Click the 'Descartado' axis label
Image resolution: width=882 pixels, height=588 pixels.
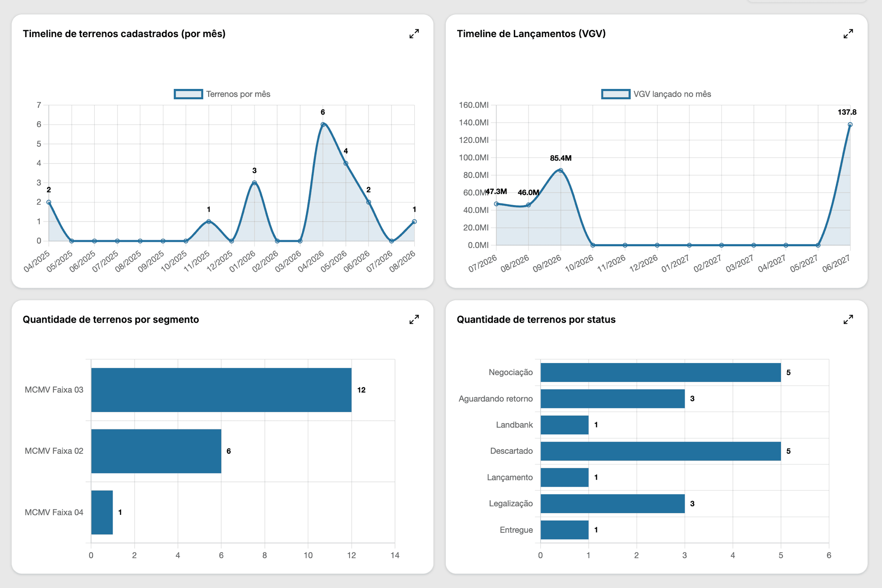(x=512, y=451)
